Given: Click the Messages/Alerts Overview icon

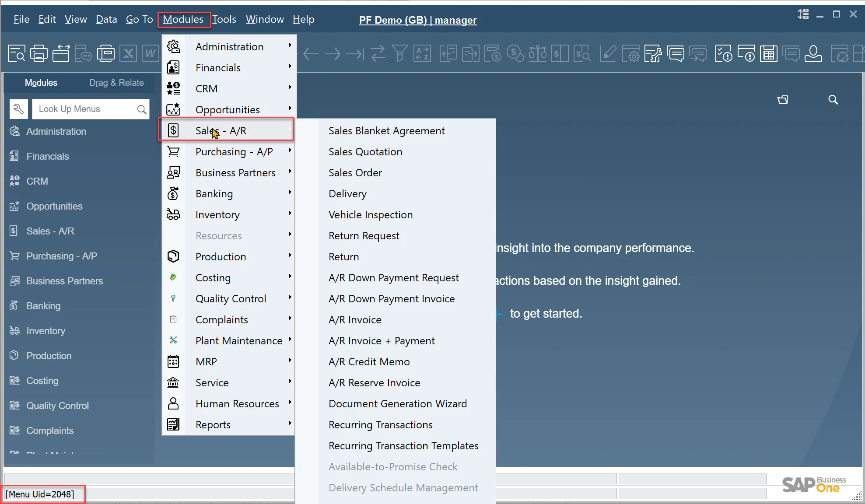Looking at the screenshot, I should tap(676, 54).
